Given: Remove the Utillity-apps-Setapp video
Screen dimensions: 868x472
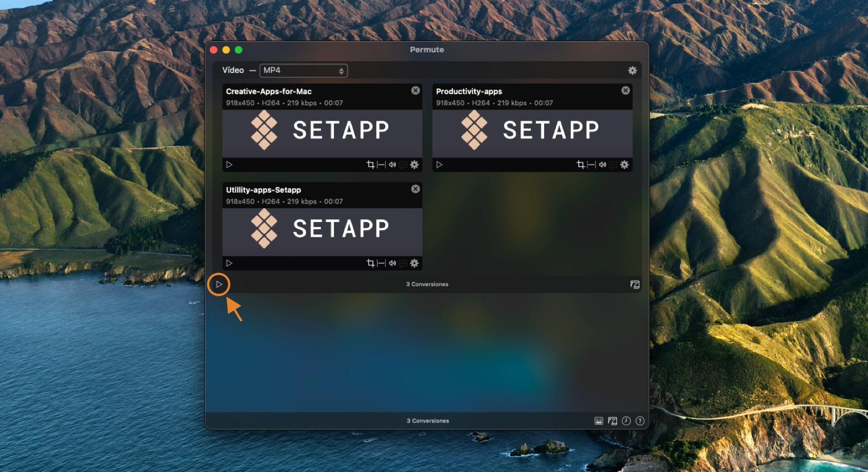Looking at the screenshot, I should (x=416, y=189).
